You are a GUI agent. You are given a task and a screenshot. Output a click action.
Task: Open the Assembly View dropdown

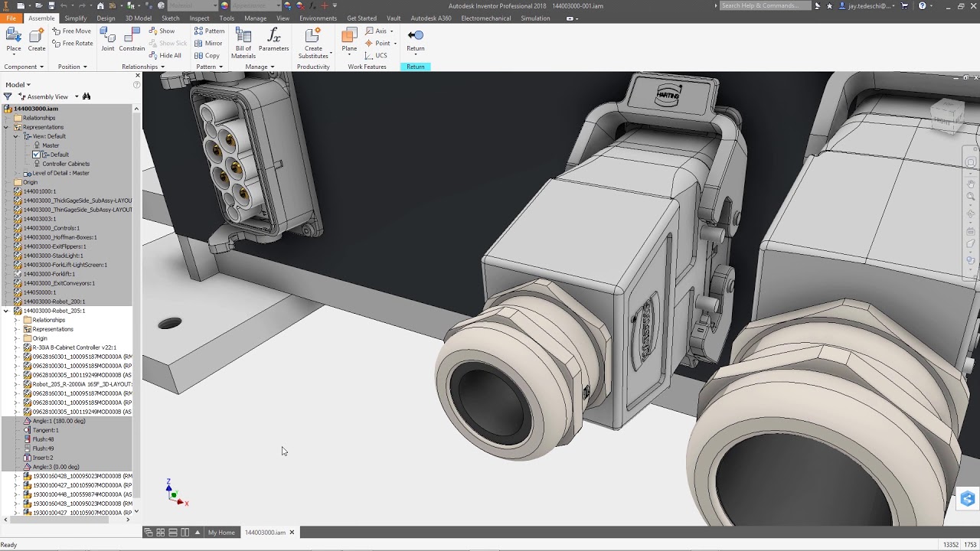(77, 97)
